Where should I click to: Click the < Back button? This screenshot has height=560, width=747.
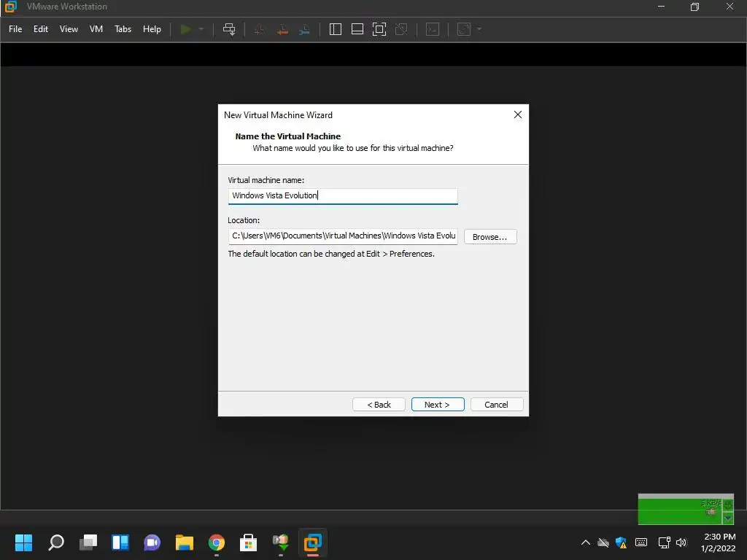[379, 404]
